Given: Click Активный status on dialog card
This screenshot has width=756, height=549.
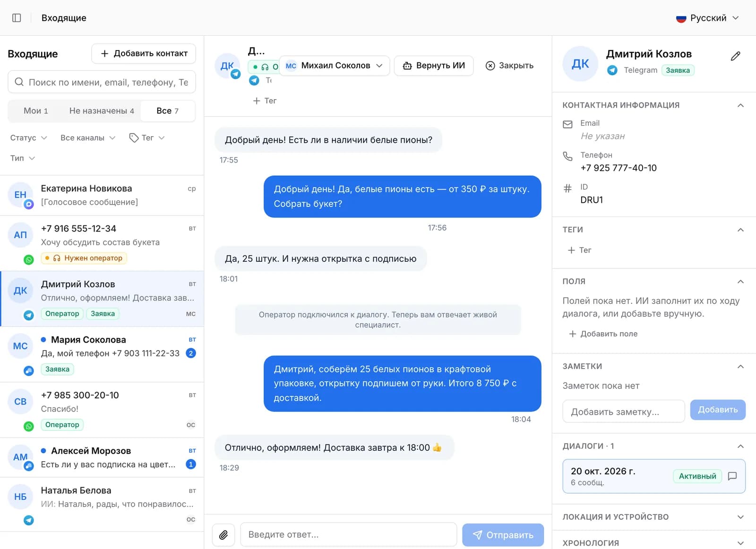Looking at the screenshot, I should [697, 476].
